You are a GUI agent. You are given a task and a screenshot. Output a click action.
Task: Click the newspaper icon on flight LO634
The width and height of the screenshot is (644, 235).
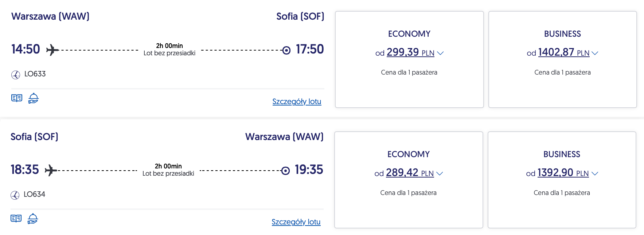[x=16, y=219]
